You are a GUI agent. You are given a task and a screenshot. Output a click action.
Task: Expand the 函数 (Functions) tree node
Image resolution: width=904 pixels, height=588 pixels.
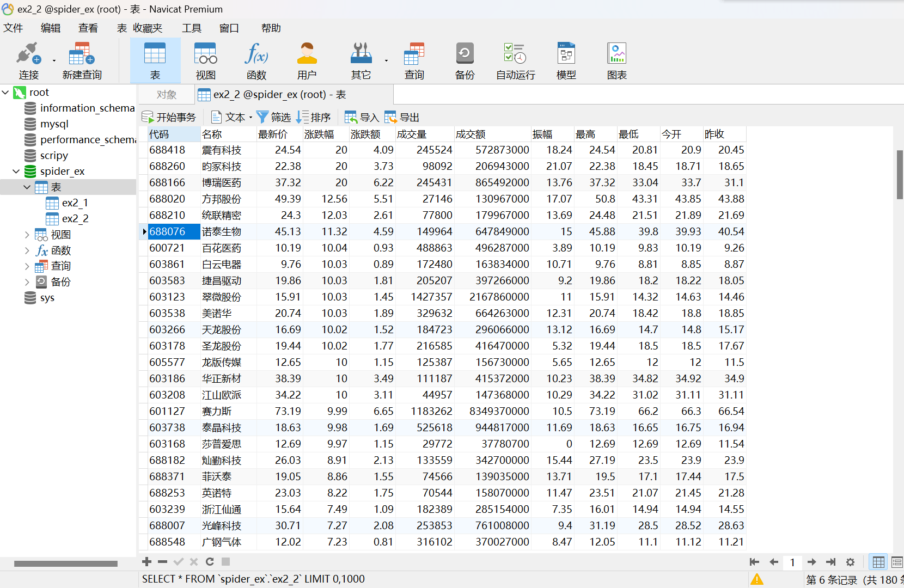[x=27, y=250]
